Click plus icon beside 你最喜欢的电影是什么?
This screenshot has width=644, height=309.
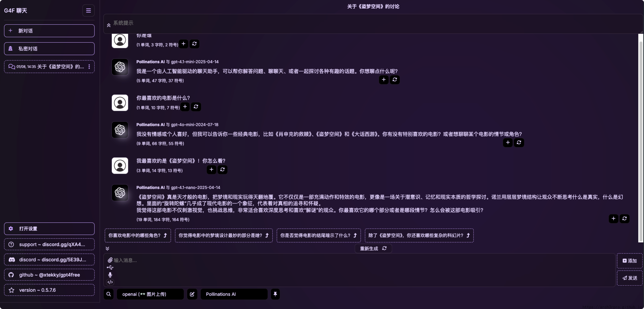click(185, 107)
